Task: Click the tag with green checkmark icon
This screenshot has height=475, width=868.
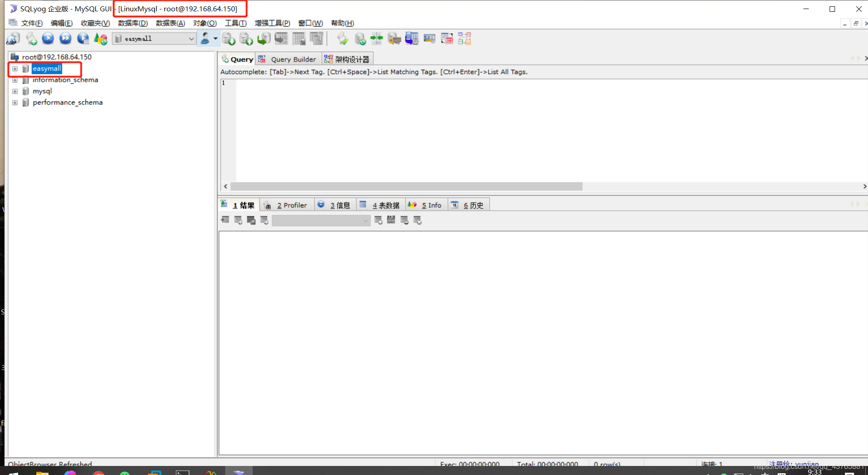Action: click(343, 39)
